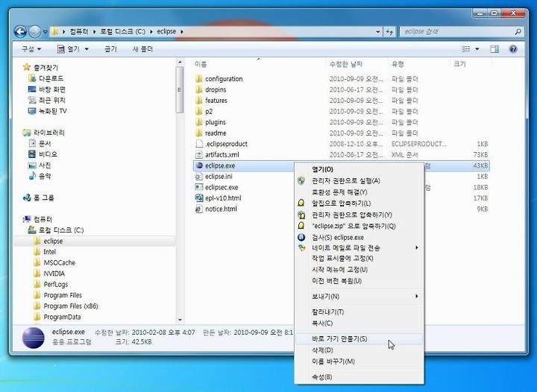Viewport: 537px width, 392px height.
Task: Select the dropins folder icon
Action: coord(199,89)
